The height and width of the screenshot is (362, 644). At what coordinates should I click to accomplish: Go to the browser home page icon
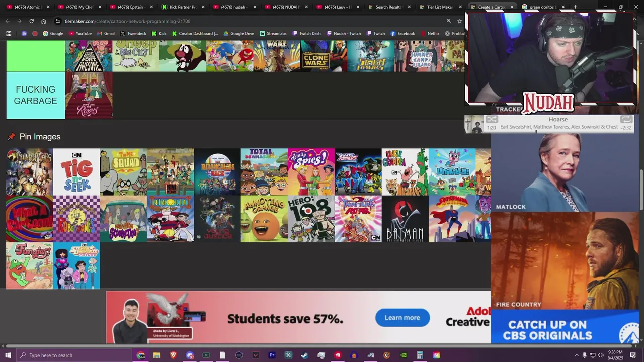(x=43, y=21)
